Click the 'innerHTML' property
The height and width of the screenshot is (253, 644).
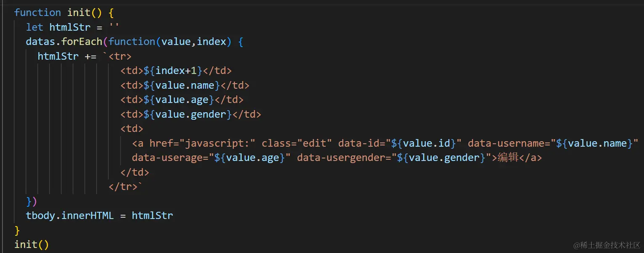pos(88,216)
